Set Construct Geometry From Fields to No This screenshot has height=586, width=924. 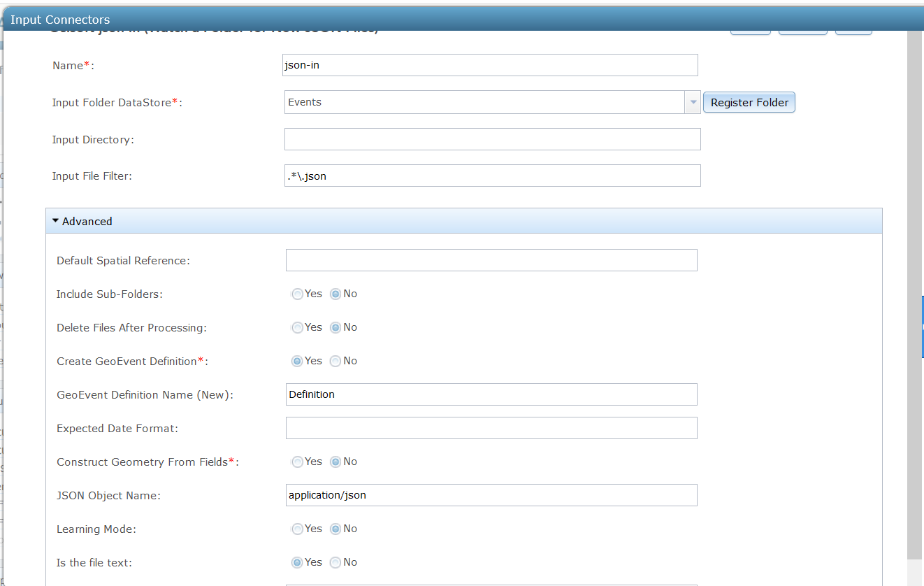tap(335, 462)
